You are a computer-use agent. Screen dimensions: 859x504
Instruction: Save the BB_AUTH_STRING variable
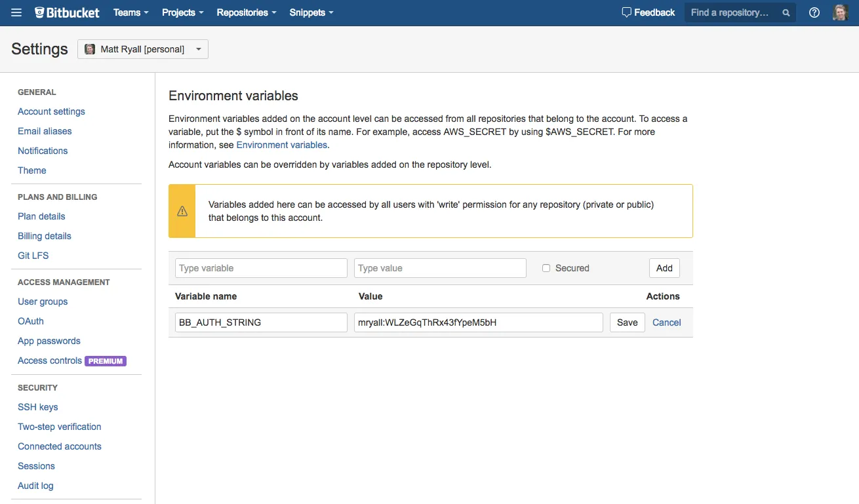pos(628,322)
